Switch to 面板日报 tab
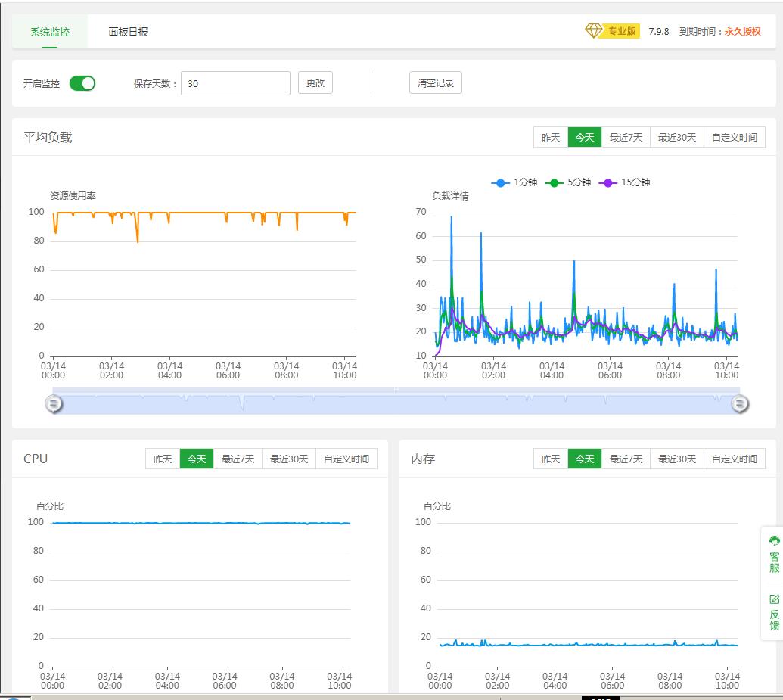Image resolution: width=783 pixels, height=700 pixels. [129, 32]
